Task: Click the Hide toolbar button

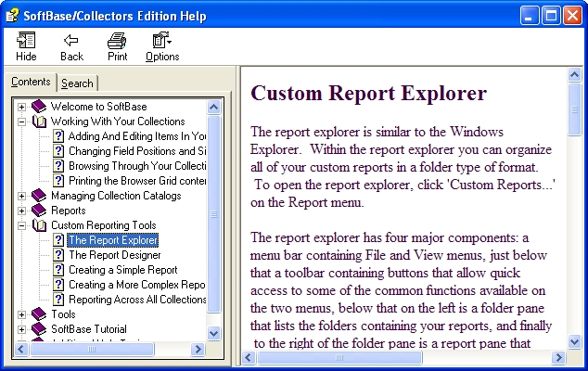Action: tap(26, 46)
